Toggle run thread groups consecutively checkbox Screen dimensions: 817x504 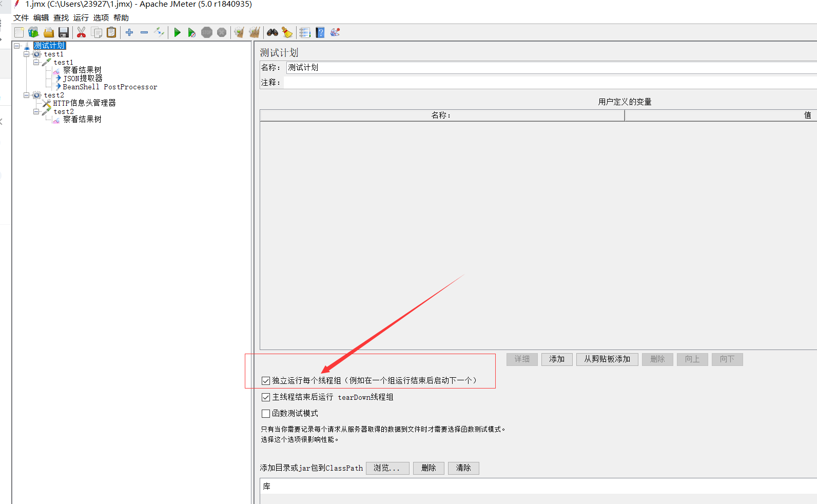pyautogui.click(x=266, y=380)
